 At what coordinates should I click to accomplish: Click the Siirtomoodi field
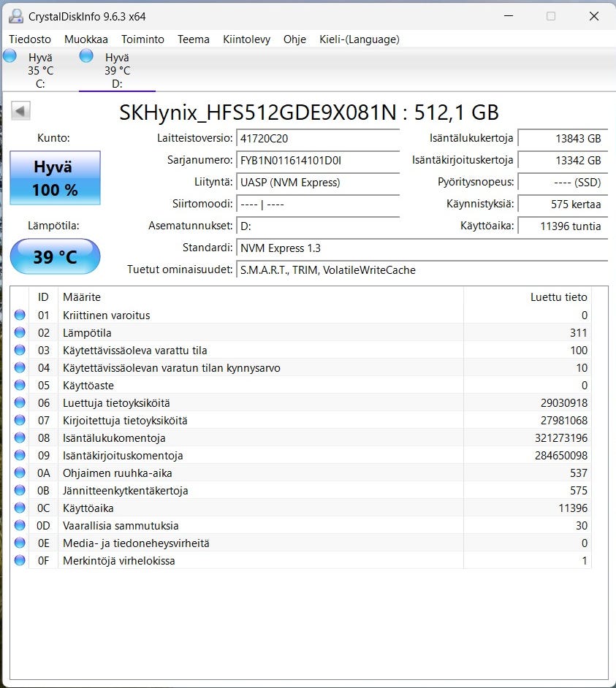click(x=318, y=204)
